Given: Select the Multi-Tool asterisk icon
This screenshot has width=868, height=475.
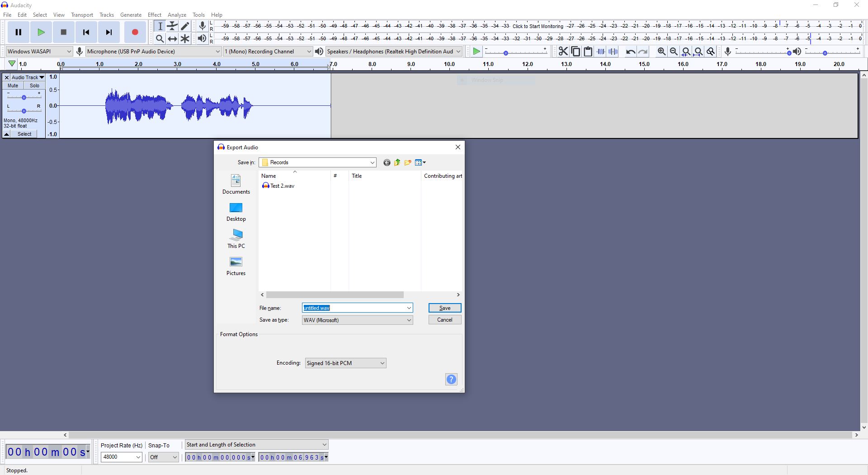Looking at the screenshot, I should click(x=185, y=39).
